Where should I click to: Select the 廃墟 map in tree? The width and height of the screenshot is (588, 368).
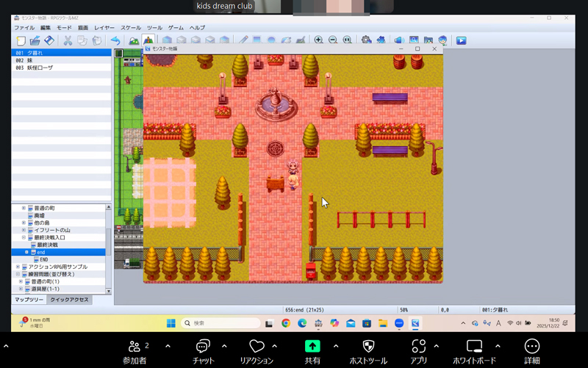pyautogui.click(x=39, y=216)
